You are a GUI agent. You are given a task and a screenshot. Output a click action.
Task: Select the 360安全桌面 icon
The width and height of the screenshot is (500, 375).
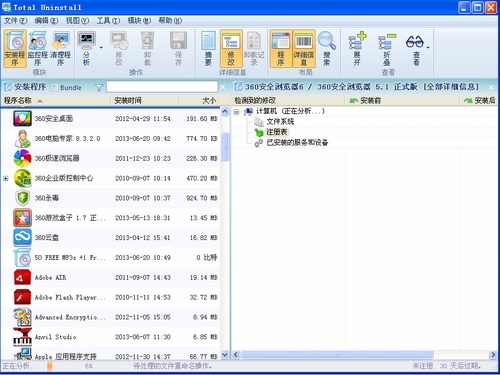tap(22, 118)
